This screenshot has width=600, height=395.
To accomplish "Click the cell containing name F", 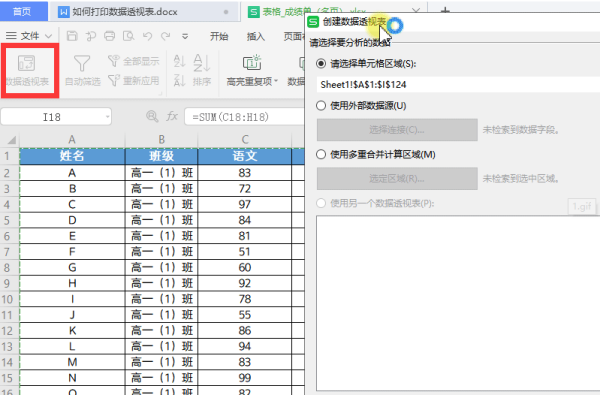I will [x=72, y=252].
